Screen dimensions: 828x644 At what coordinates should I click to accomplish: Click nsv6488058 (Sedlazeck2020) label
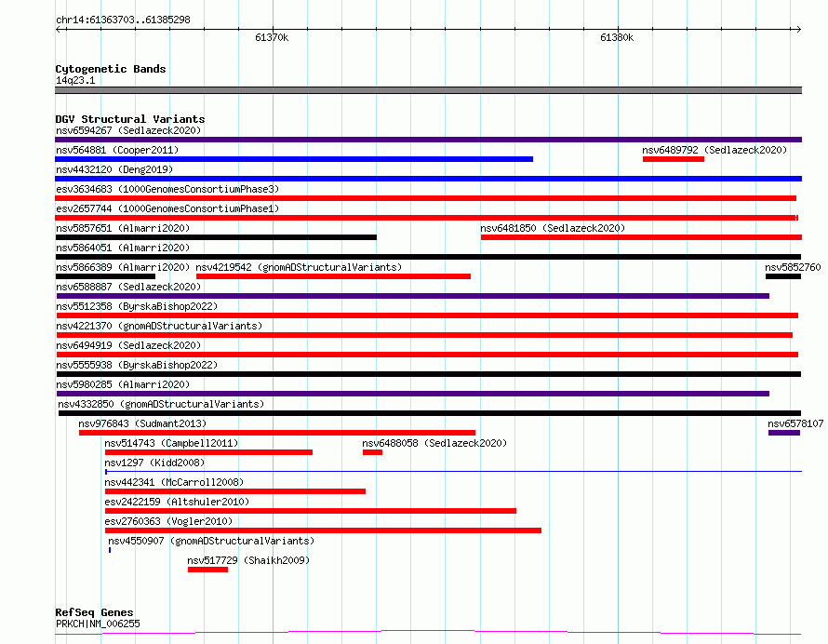coord(434,443)
